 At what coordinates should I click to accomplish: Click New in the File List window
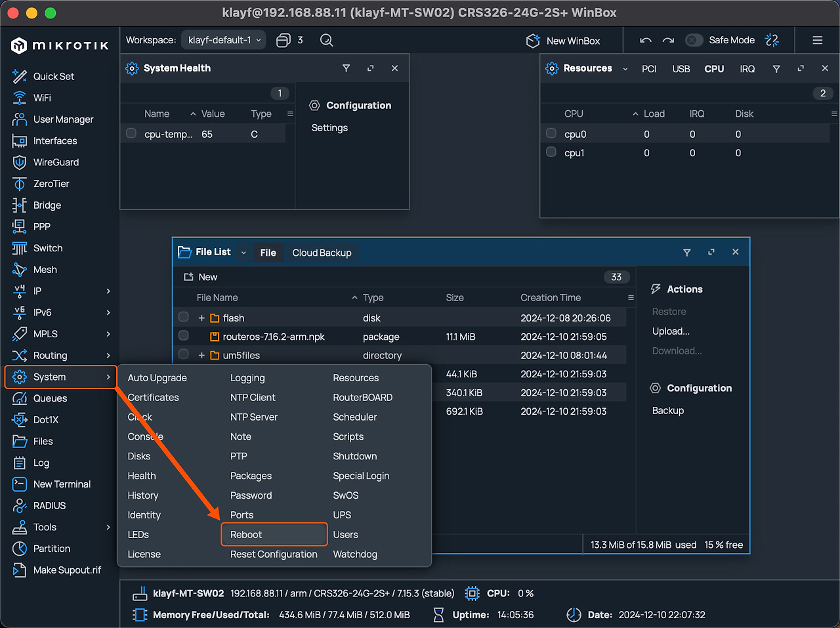(x=201, y=277)
